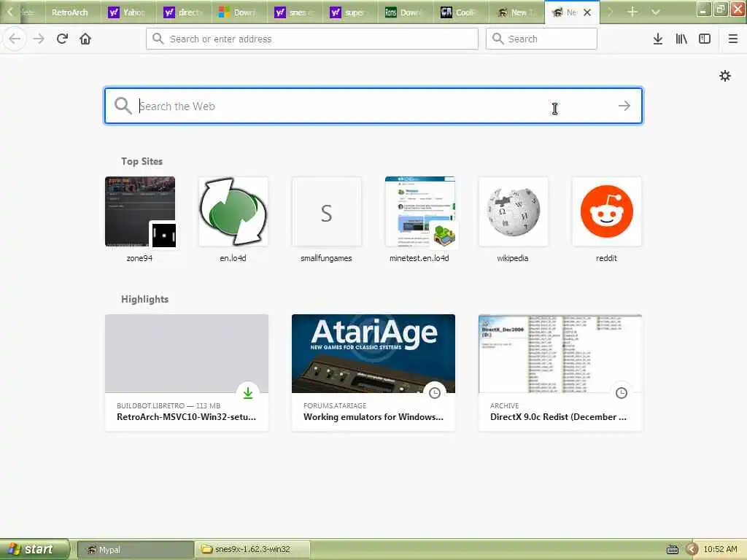Switch to the 'super' Yahoo search tab
Viewport: 747px width, 560px height.
(x=349, y=12)
